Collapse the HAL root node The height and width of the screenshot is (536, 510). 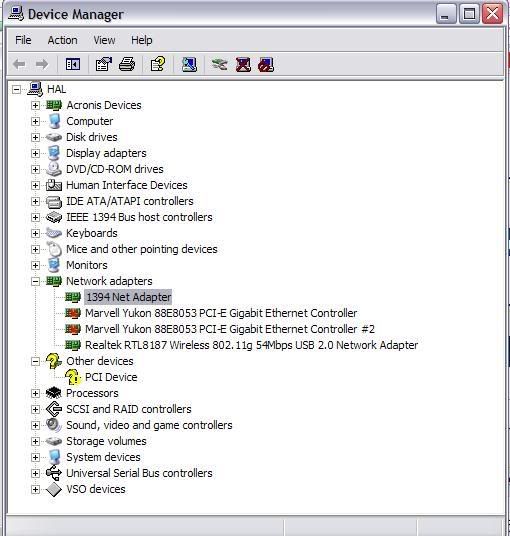(x=16, y=90)
